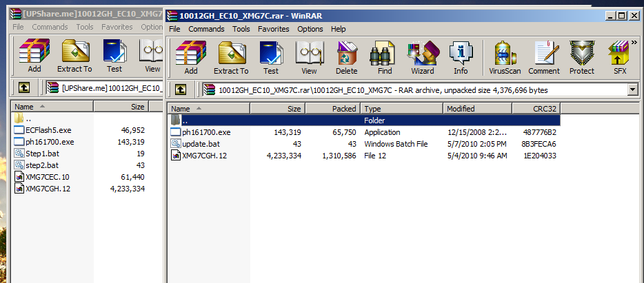
Task: Click Add icon in front WinRAR window
Action: 190,57
